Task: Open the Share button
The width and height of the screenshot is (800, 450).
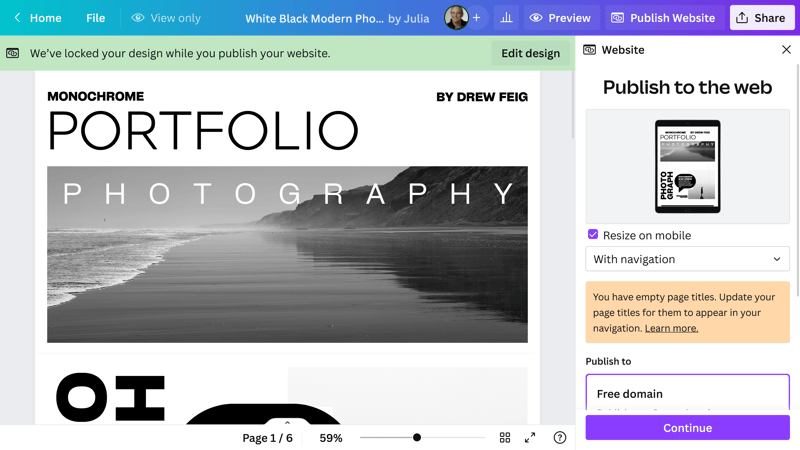Action: click(762, 18)
